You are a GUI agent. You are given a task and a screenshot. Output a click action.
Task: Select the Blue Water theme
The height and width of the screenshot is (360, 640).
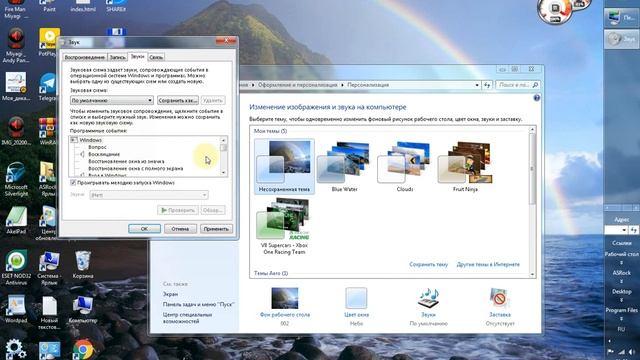[x=344, y=166]
